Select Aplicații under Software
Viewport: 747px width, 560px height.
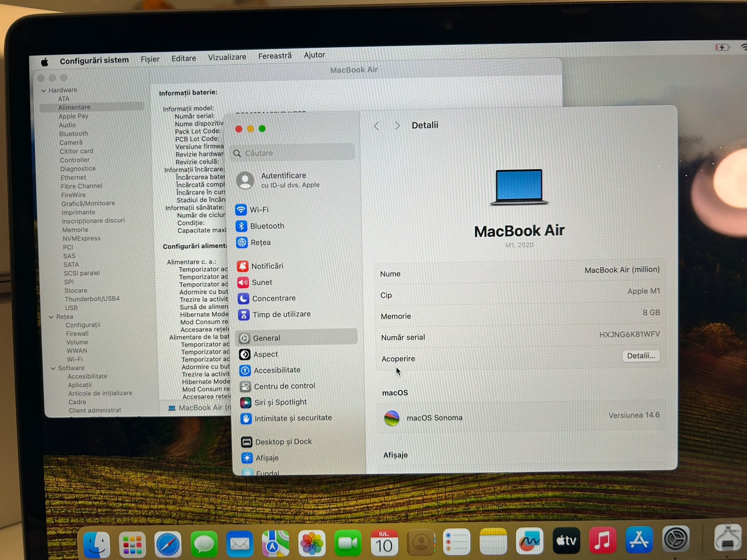coord(80,385)
